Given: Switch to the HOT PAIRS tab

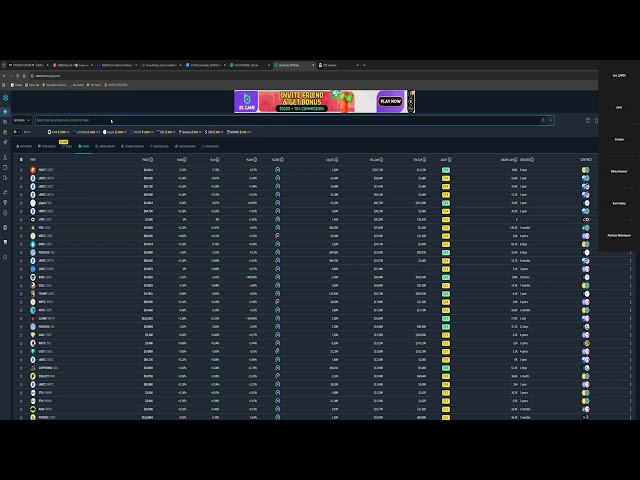Looking at the screenshot, I should click(x=24, y=146).
